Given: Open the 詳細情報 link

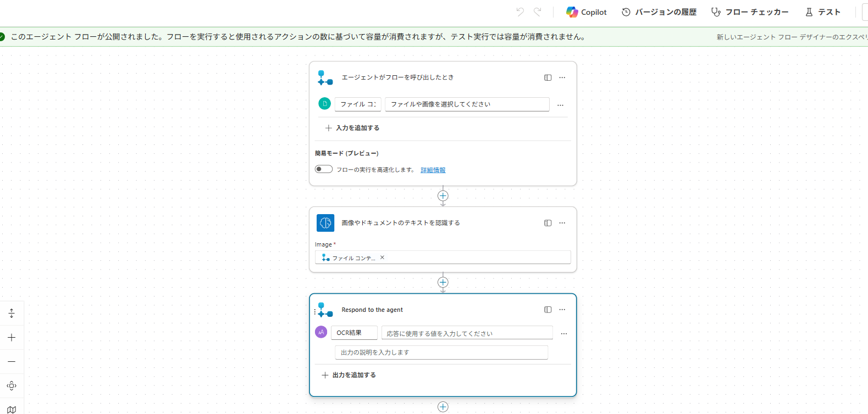Looking at the screenshot, I should 433,170.
